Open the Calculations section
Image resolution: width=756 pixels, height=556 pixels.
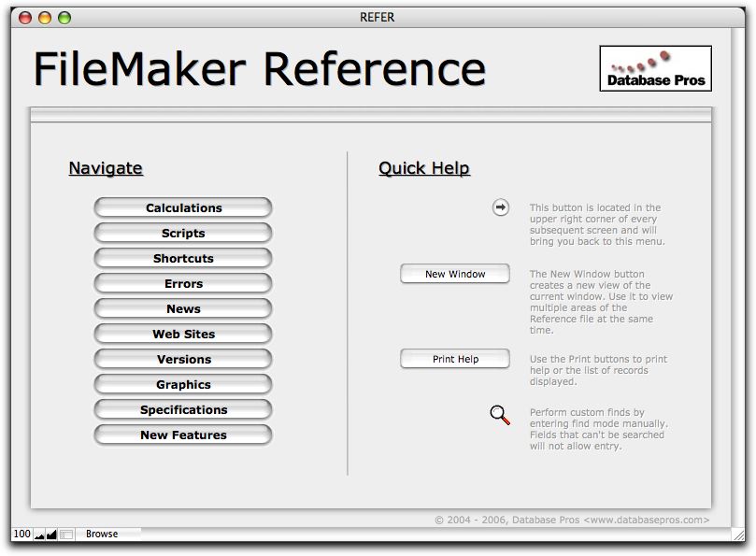click(183, 207)
